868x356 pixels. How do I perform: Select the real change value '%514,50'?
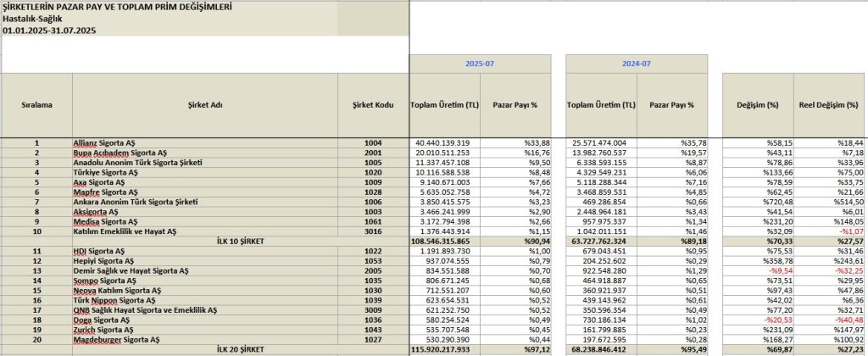[x=829, y=202]
